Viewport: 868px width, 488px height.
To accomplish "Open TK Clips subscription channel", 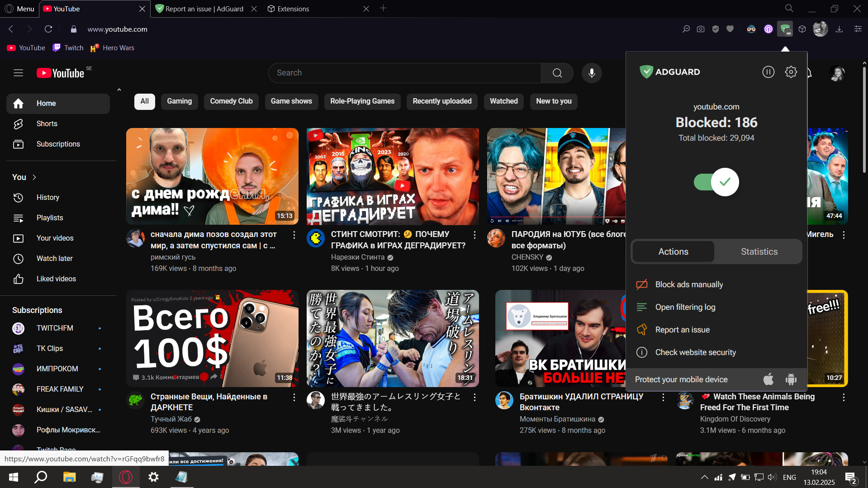I will coord(58,349).
